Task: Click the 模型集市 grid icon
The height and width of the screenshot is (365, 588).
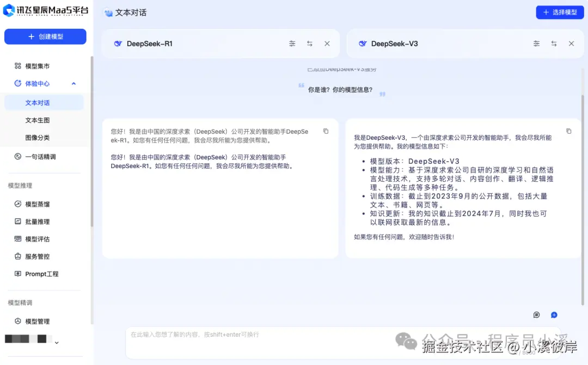Action: tap(17, 66)
